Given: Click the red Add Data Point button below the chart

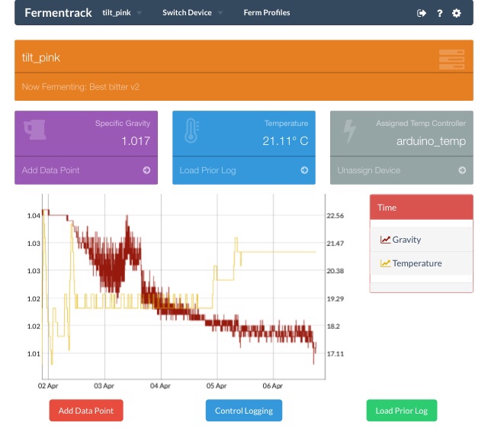Looking at the screenshot, I should 86,411.
